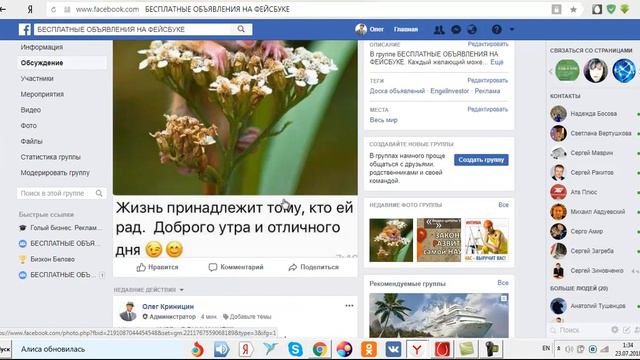
Task: Open chat with Надежда Босова
Action: pyautogui.click(x=593, y=114)
